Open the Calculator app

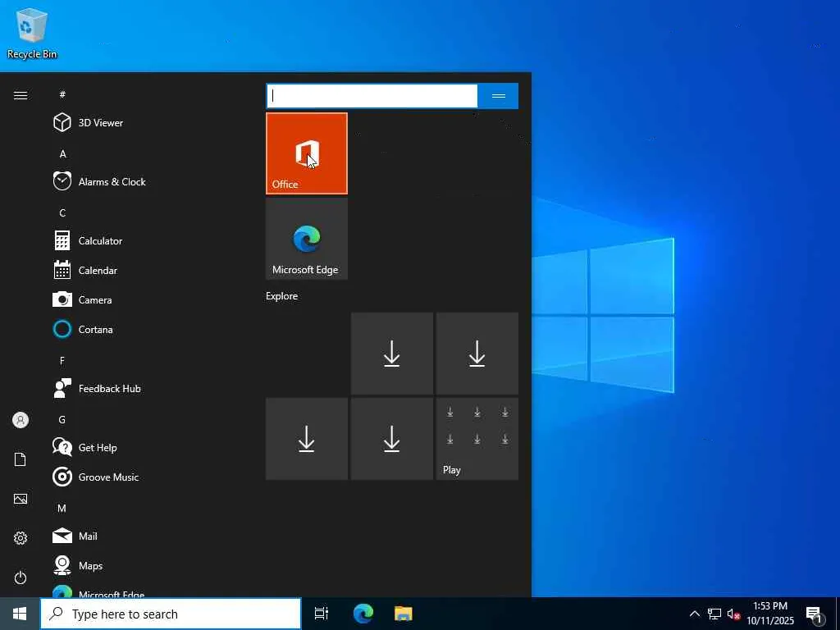tap(87, 241)
